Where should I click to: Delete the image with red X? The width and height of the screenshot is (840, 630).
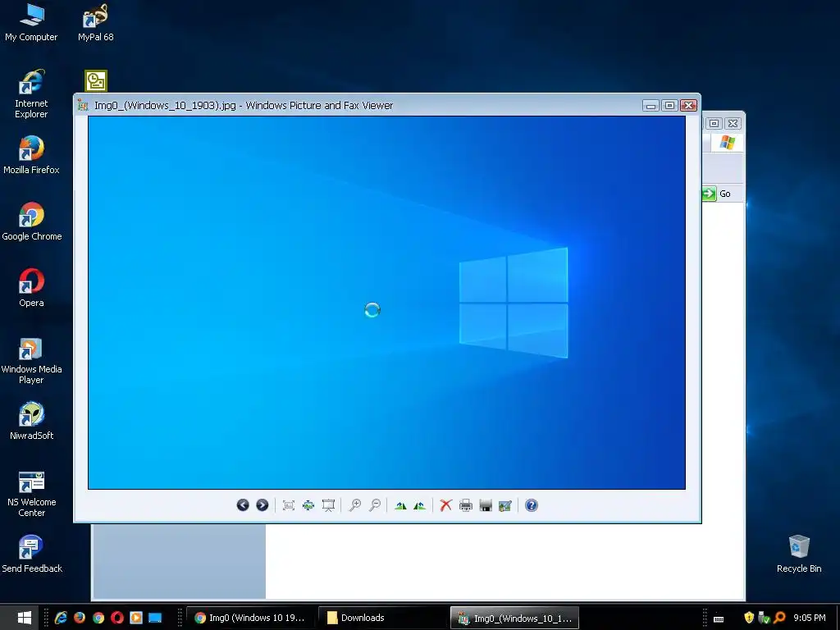(445, 505)
